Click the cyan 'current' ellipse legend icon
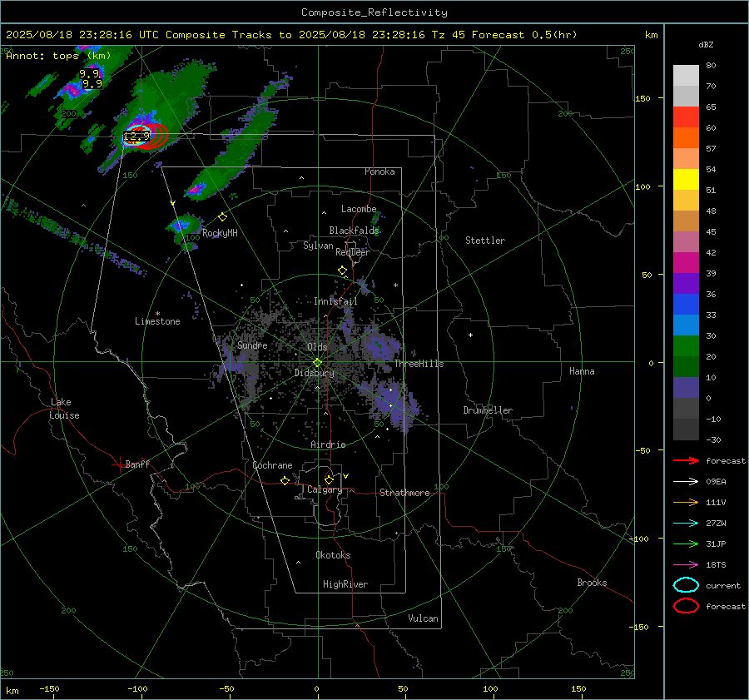 point(686,585)
